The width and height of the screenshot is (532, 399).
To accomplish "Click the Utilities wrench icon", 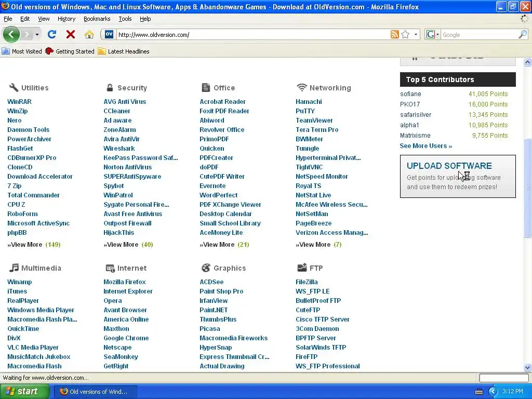I will coord(14,87).
